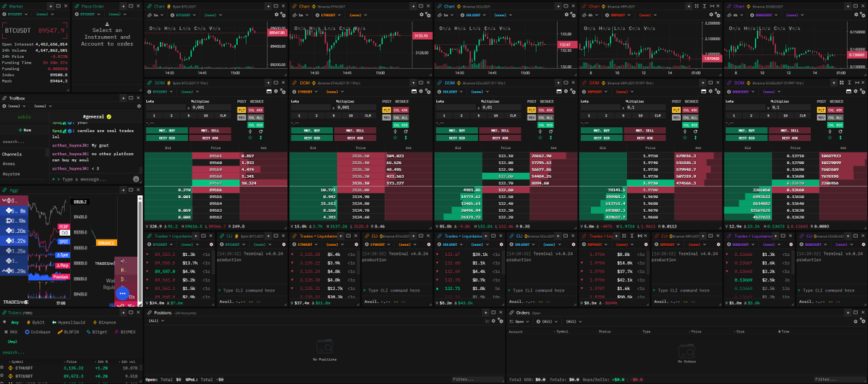Screen dimensions: 868x384
Task: Click CXL ALL in DOGEUSDT DOM
Action: point(835,117)
